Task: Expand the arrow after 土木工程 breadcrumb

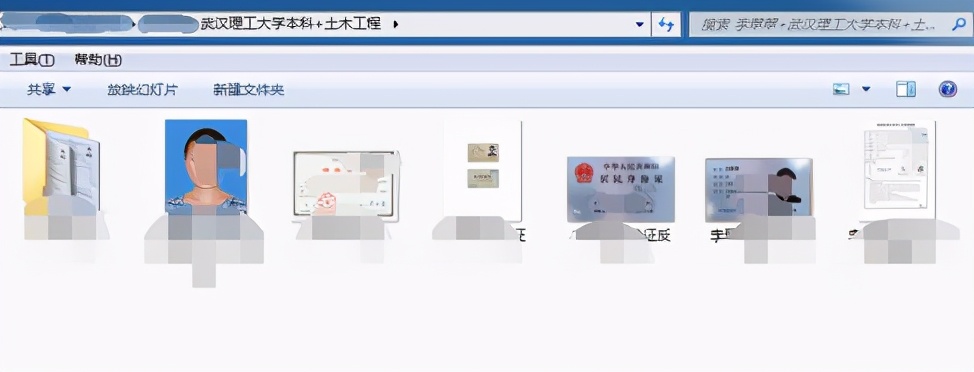Action: pos(396,25)
